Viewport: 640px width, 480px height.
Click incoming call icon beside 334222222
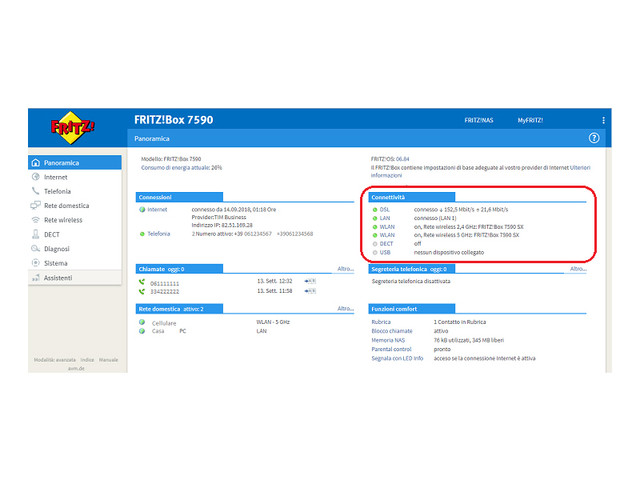(x=142, y=291)
